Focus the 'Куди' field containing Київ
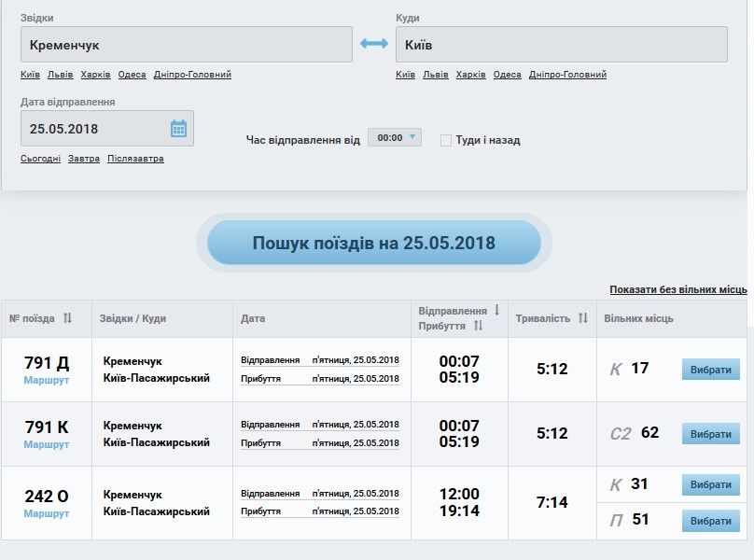This screenshot has height=560, width=754. [x=561, y=44]
